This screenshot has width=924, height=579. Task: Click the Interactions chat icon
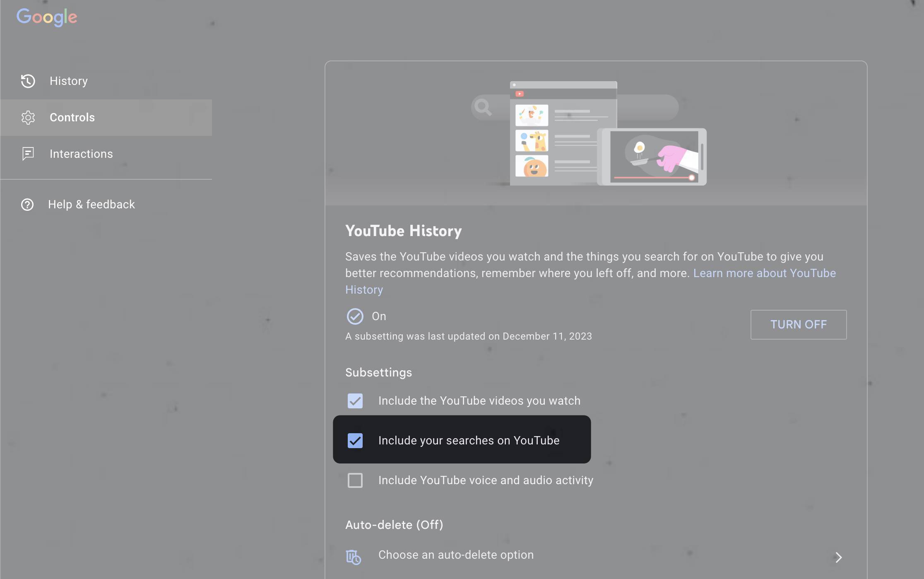(x=27, y=154)
